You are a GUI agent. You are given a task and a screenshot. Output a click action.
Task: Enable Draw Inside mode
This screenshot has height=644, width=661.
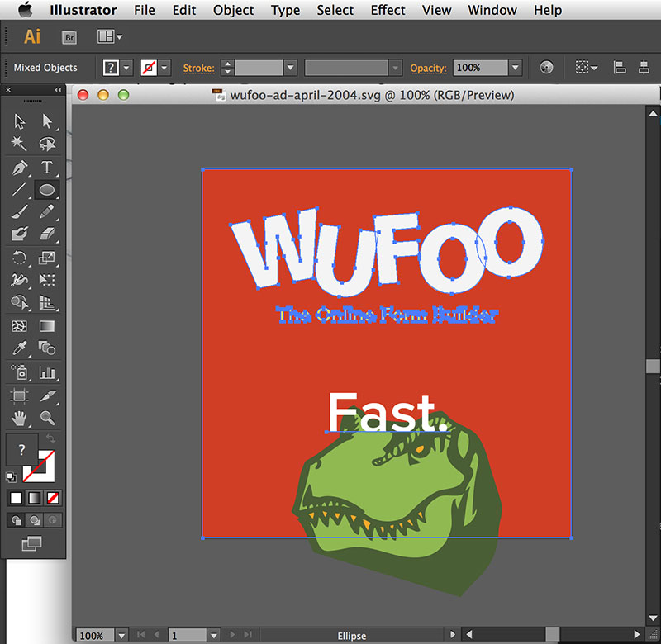tap(53, 521)
